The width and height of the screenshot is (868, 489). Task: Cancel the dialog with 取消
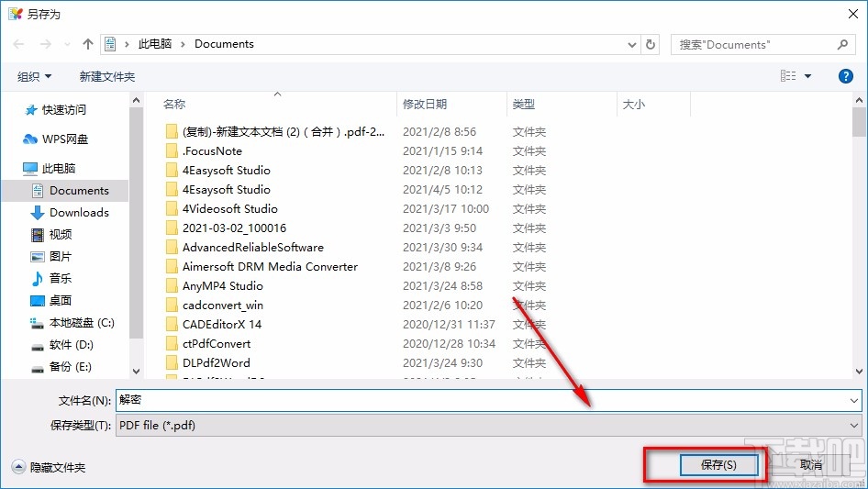pos(811,464)
